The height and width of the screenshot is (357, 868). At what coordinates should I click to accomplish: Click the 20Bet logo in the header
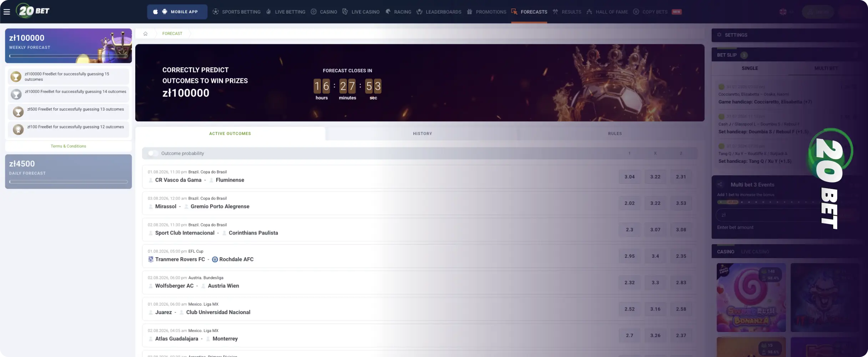(33, 11)
